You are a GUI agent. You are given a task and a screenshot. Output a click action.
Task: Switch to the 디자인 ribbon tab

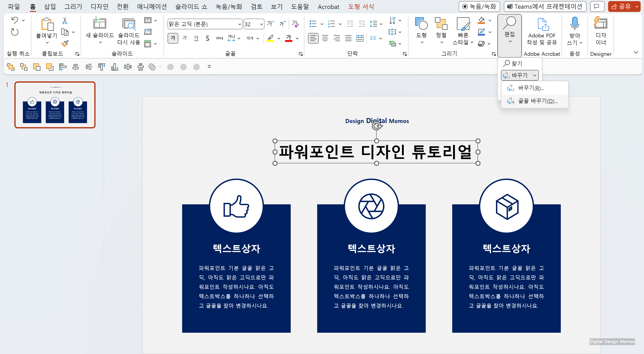point(99,6)
